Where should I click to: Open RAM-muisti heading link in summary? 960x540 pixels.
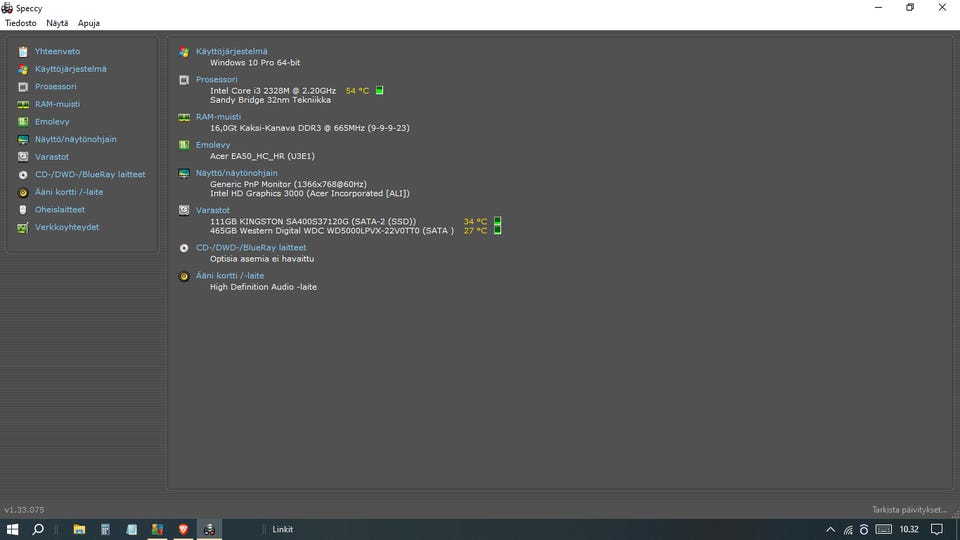tap(218, 116)
